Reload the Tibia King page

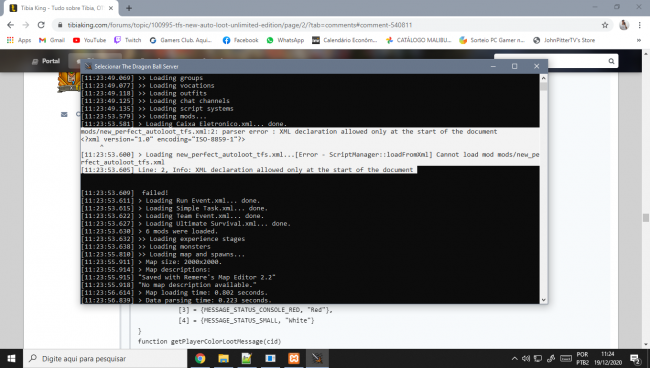click(41, 25)
